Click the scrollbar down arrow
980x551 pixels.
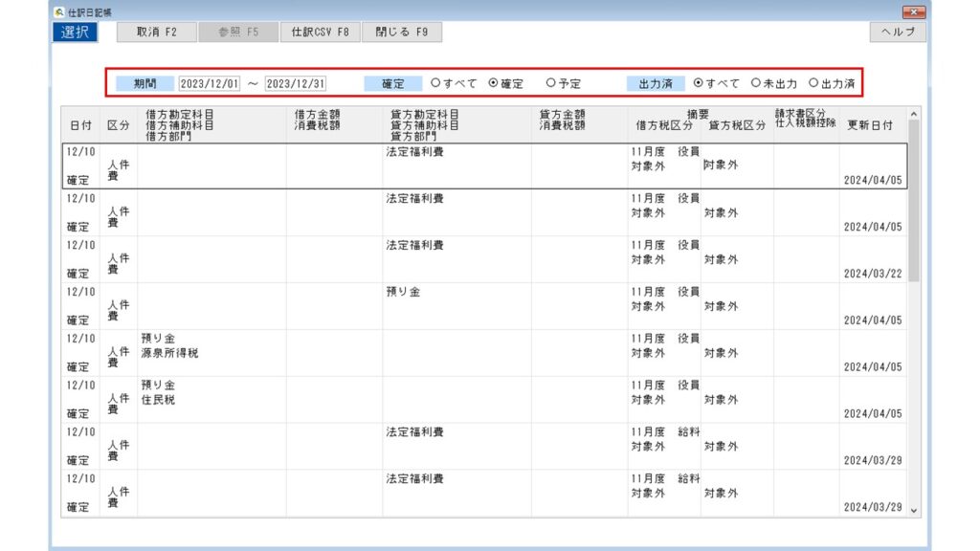(x=914, y=511)
